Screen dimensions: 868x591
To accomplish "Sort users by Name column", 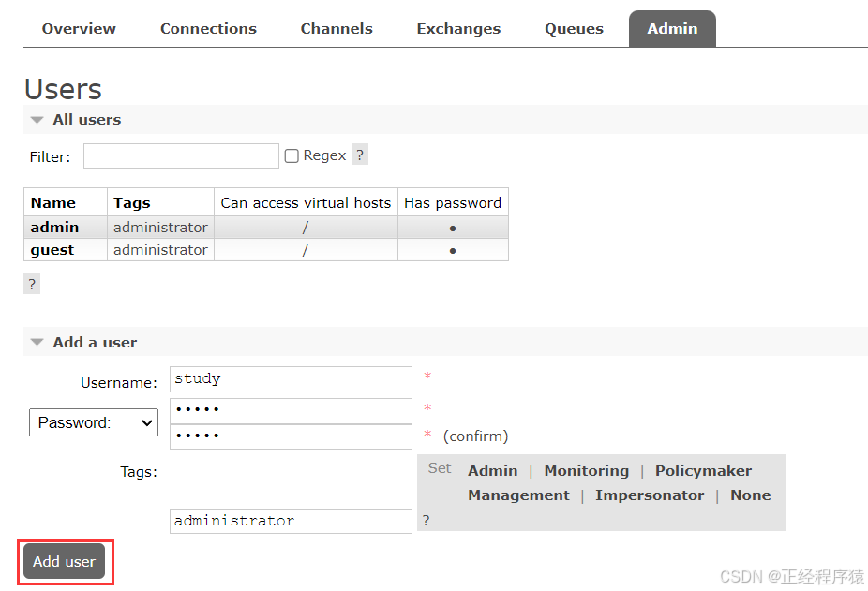I will (53, 203).
